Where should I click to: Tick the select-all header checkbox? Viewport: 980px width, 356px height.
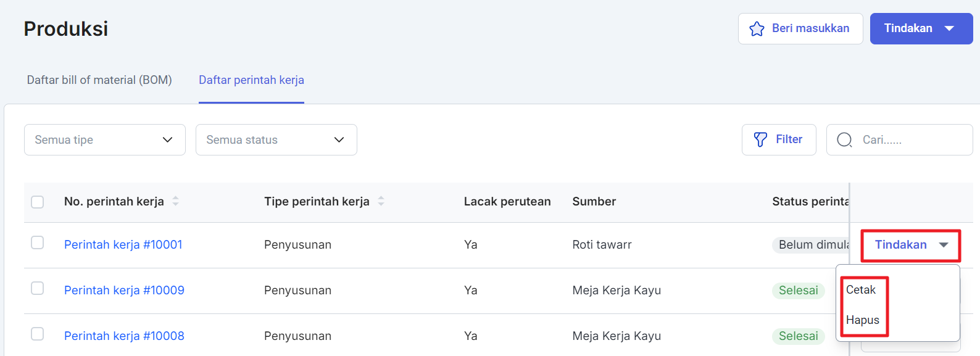pos(38,202)
